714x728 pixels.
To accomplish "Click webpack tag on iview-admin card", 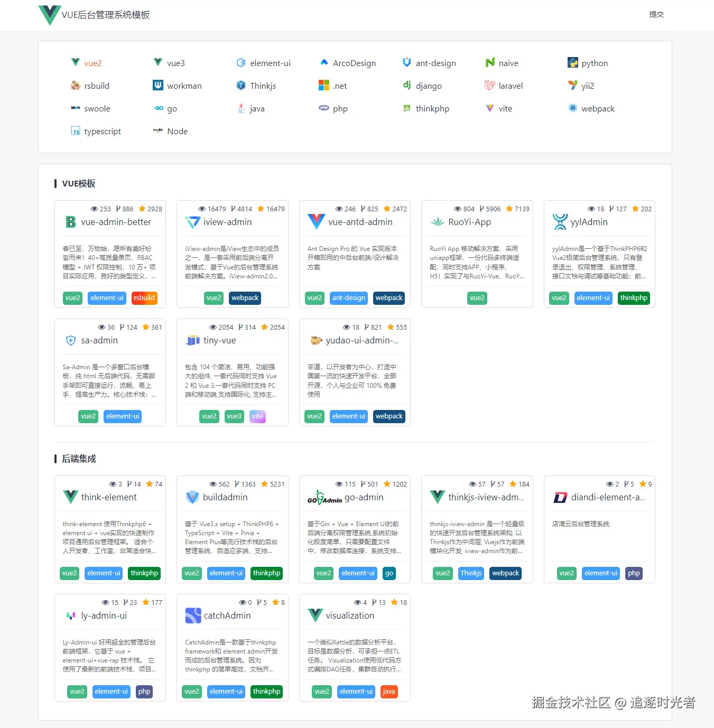I will 245,298.
